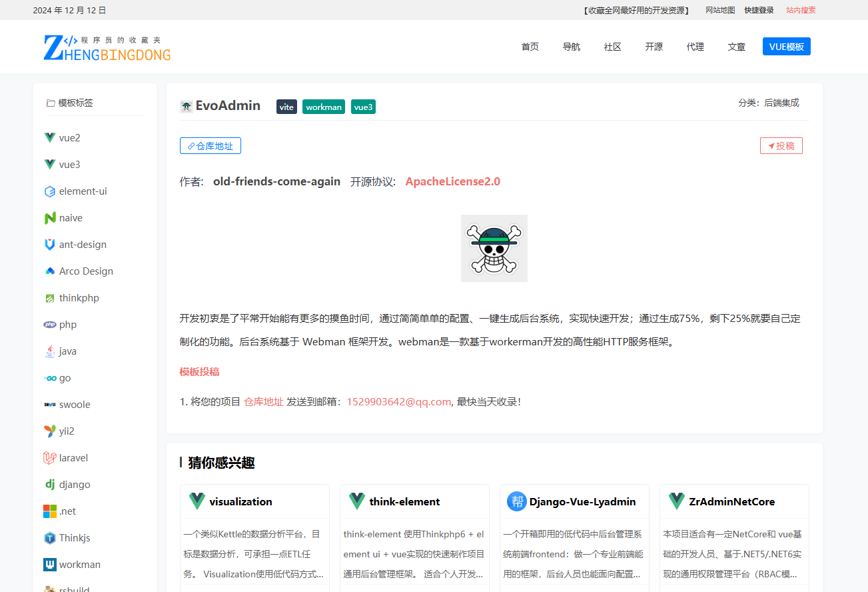The image size is (868, 592).
Task: Click the go gopher logo icon
Action: click(50, 378)
